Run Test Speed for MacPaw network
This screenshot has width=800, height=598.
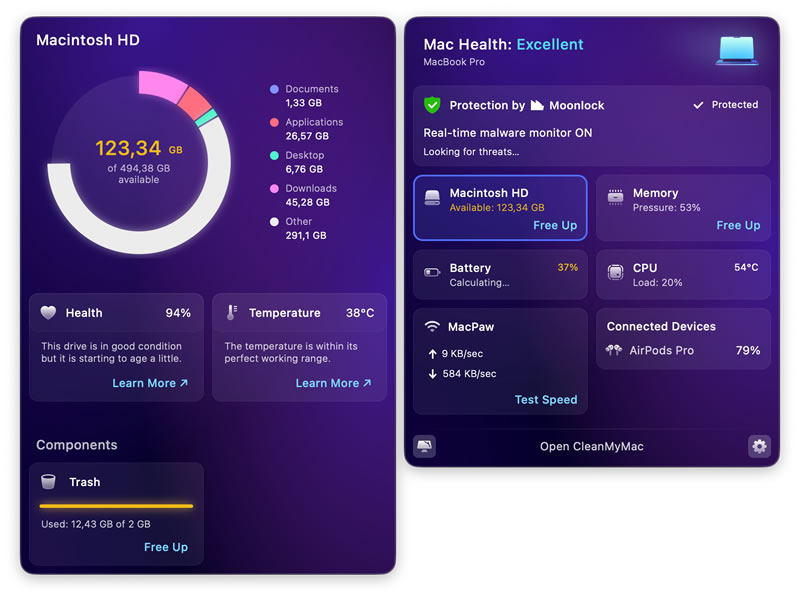(x=546, y=400)
